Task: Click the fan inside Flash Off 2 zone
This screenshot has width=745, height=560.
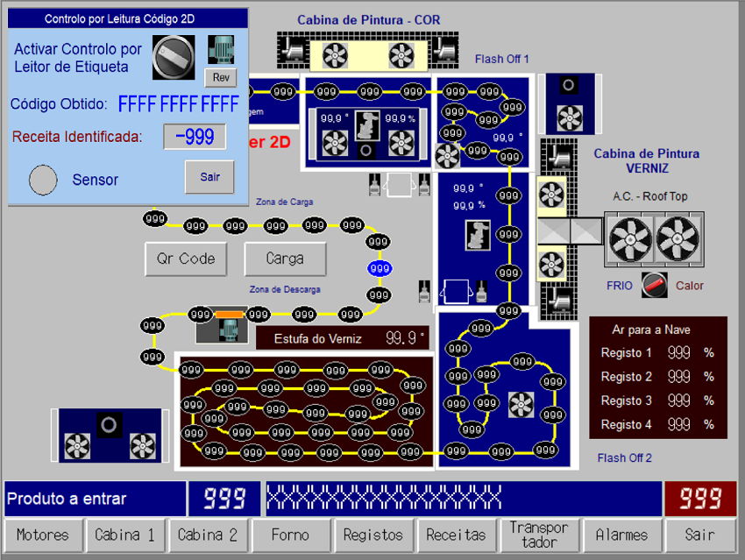Action: point(520,404)
